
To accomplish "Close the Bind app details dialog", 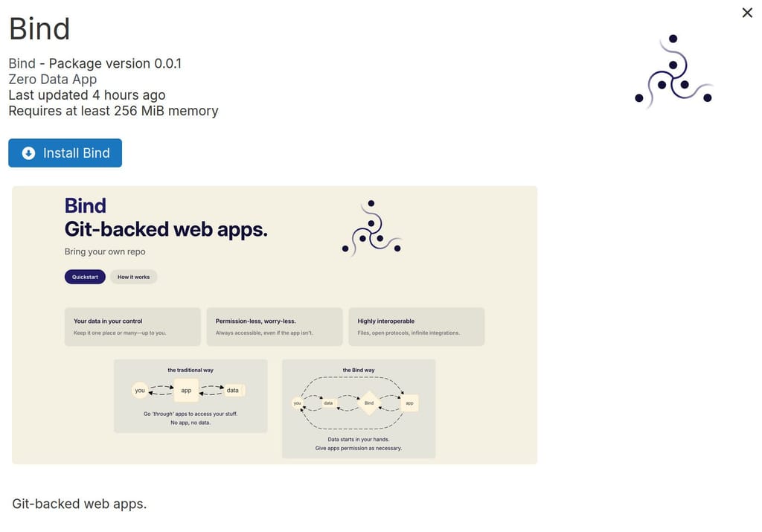I will [747, 13].
